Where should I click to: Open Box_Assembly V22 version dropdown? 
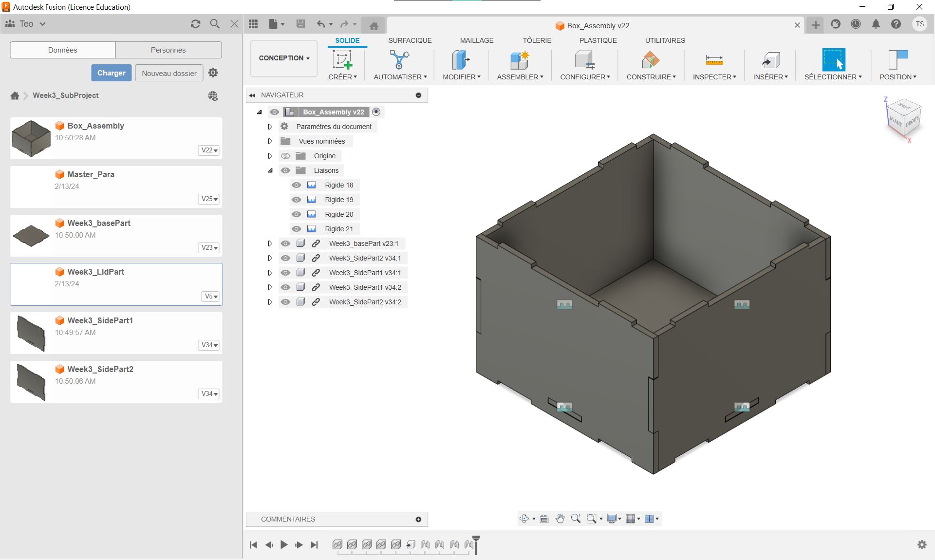209,150
